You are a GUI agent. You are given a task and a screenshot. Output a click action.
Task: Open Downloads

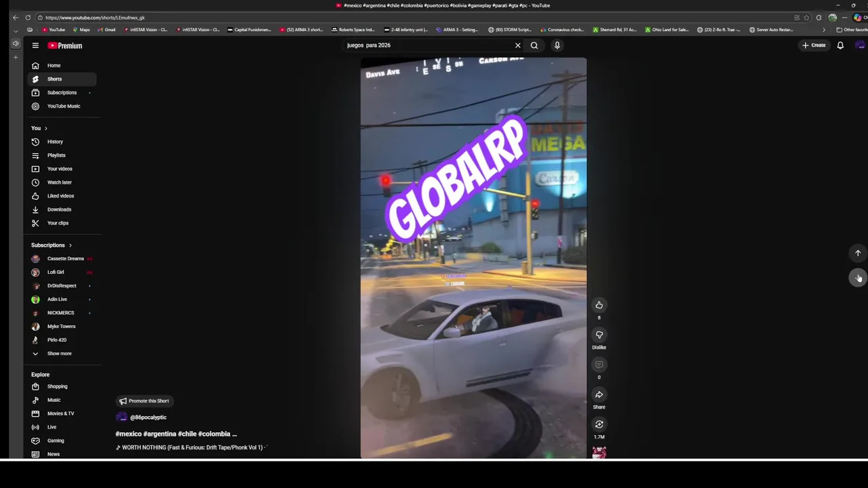tap(62, 209)
